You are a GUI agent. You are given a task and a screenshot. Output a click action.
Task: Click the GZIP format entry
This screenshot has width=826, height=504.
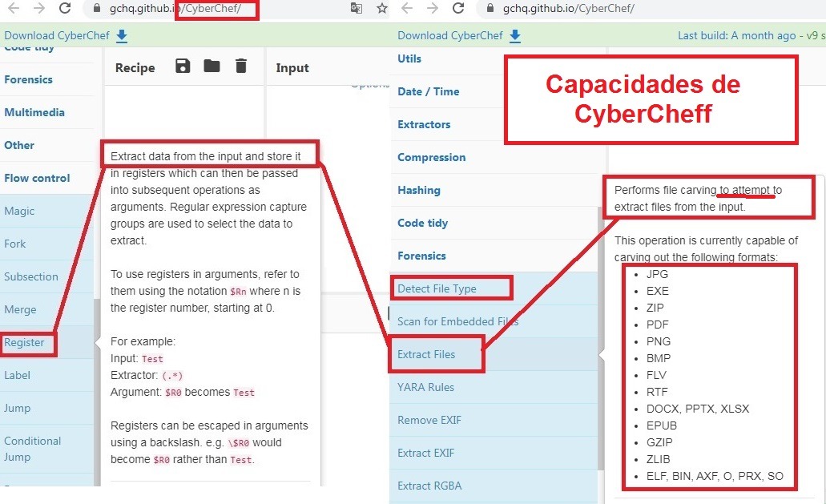click(x=659, y=442)
